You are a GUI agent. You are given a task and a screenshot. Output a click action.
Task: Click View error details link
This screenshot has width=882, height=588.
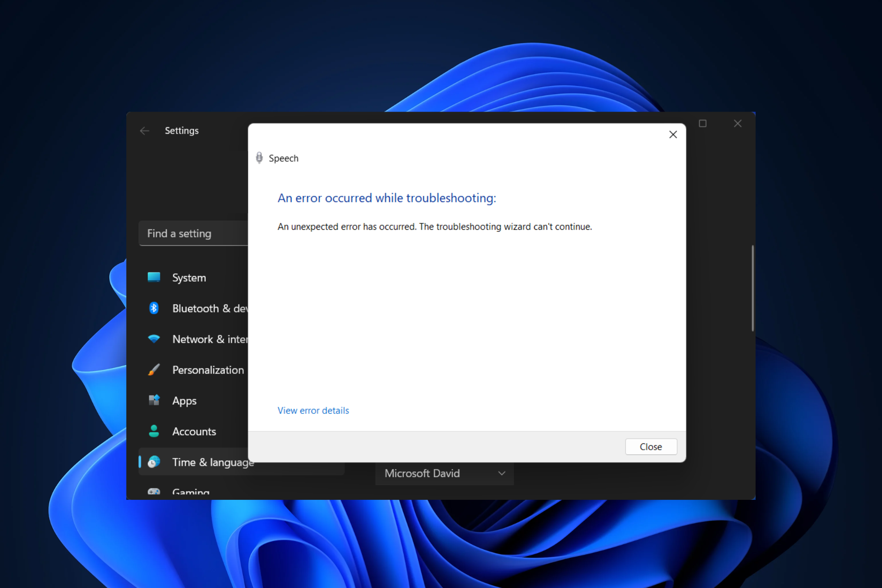[x=313, y=411]
